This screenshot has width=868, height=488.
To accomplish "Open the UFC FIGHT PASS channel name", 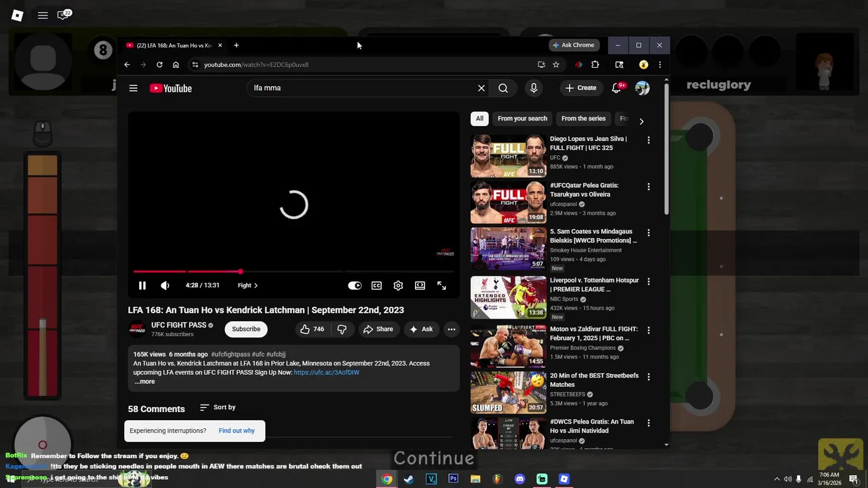I will pyautogui.click(x=178, y=325).
